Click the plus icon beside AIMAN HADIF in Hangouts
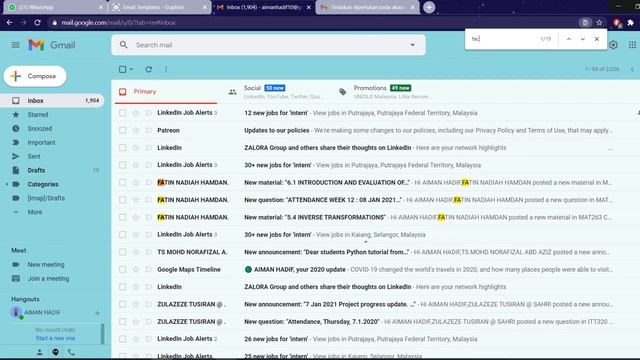This screenshot has width=640, height=360. coord(97,313)
